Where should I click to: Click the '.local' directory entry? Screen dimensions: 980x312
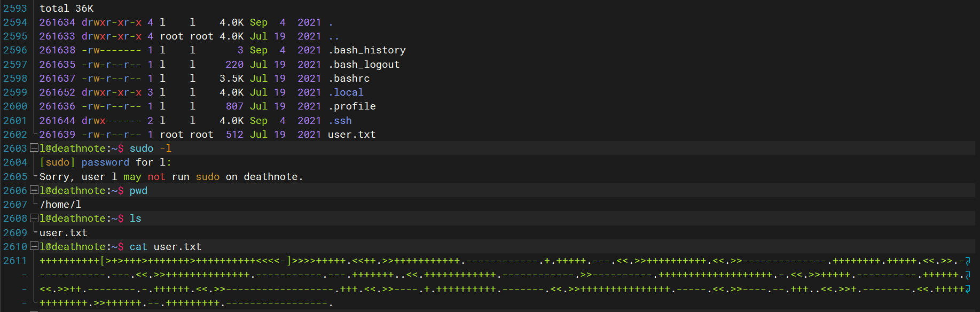click(346, 92)
